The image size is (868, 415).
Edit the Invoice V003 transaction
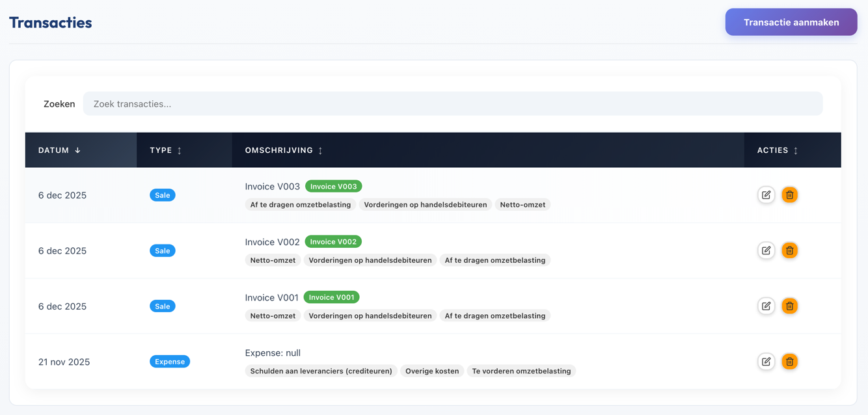tap(766, 195)
